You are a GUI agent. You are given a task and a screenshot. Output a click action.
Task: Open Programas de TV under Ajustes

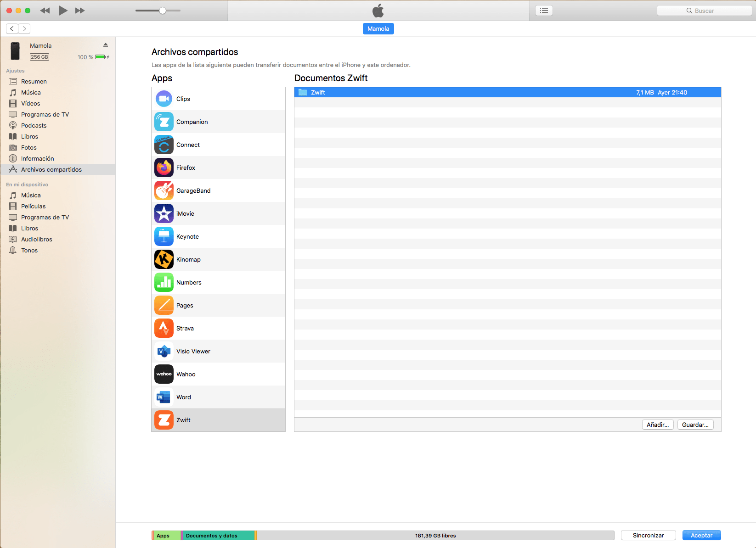(x=58, y=114)
